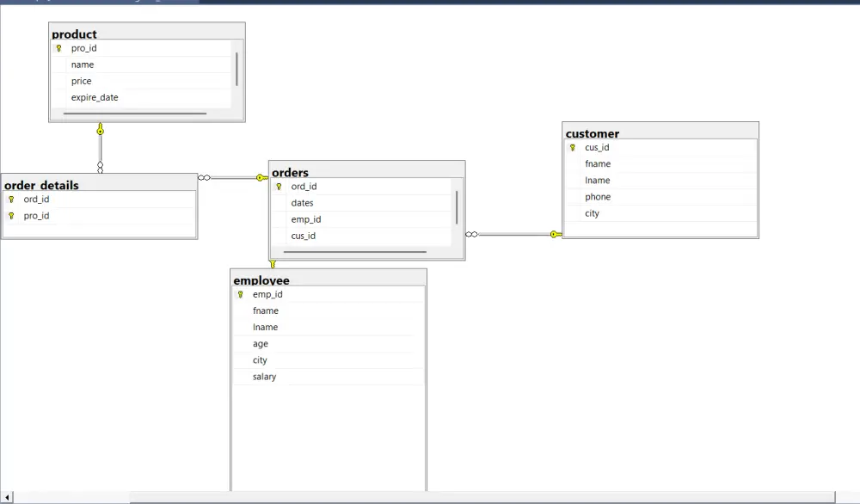The image size is (860, 504).
Task: Select the salary column in the employee table
Action: pos(263,376)
